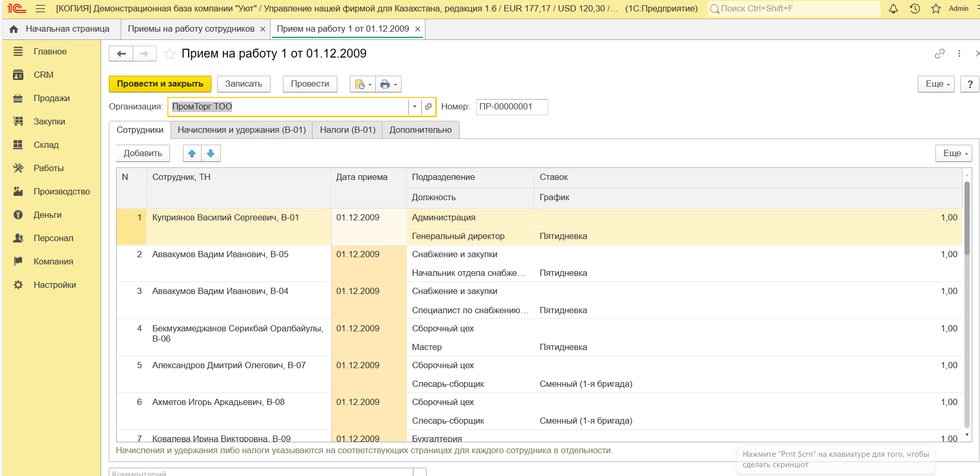The height and width of the screenshot is (476, 980).
Task: Click the get link icon
Action: pos(940,54)
